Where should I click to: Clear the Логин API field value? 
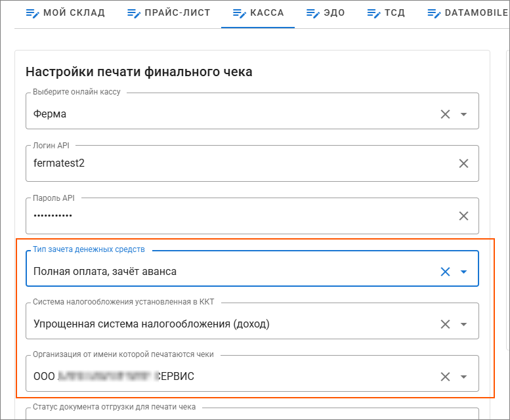(x=463, y=163)
